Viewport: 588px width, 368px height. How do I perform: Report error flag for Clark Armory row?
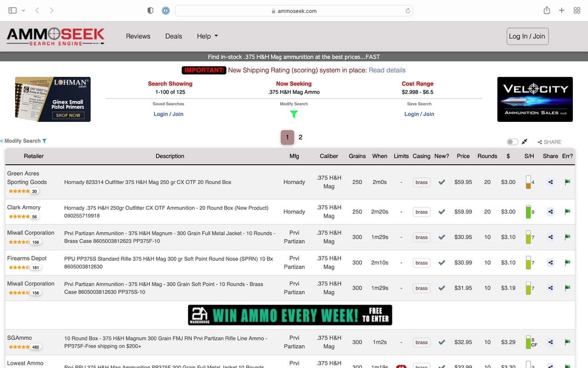tap(567, 212)
